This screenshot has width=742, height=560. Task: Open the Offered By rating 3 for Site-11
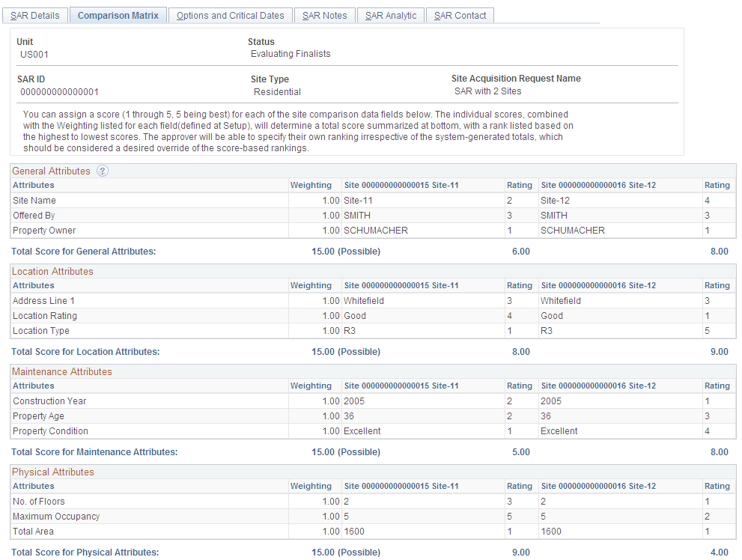click(509, 215)
